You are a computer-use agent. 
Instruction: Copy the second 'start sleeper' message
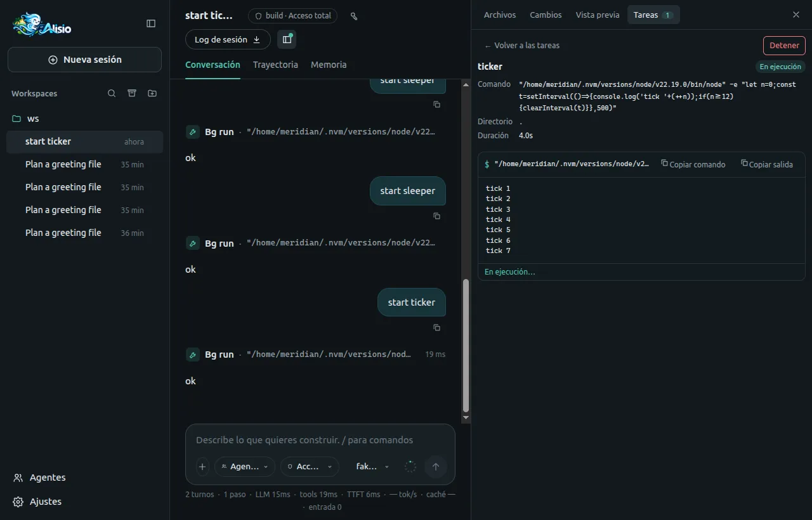(436, 216)
